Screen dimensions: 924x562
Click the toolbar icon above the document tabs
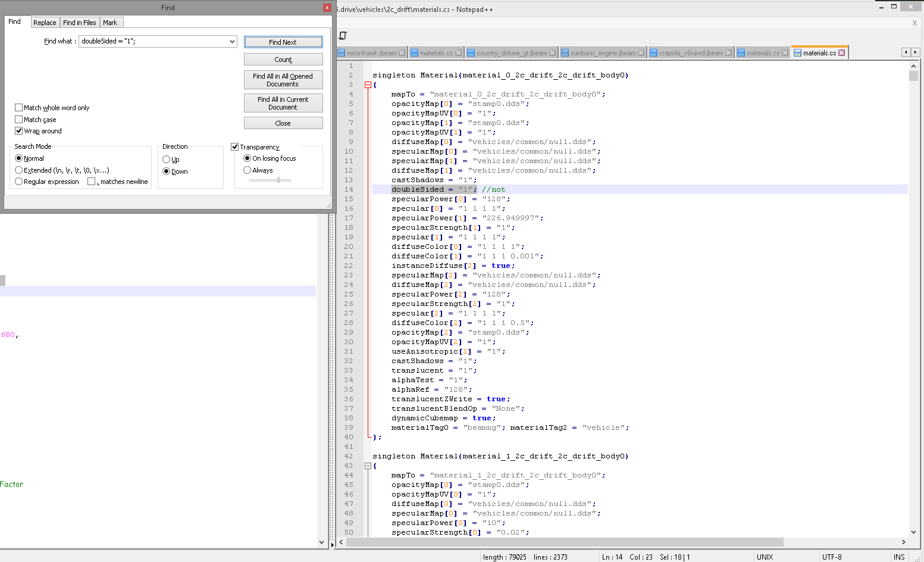click(343, 36)
